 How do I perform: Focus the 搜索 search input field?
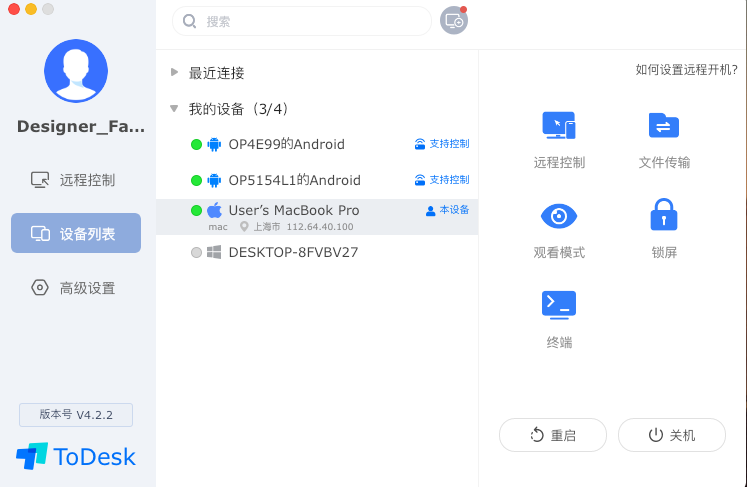point(302,21)
